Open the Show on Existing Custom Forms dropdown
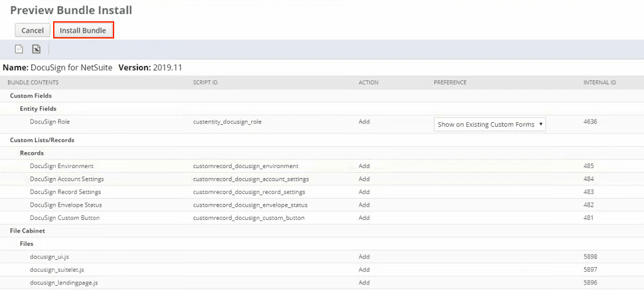 point(489,124)
